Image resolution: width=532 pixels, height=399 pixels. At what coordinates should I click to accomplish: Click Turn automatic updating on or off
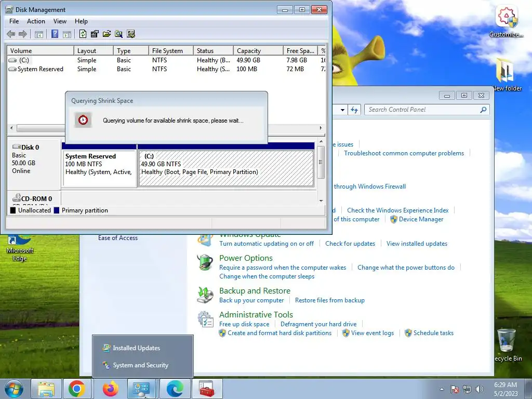coord(267,243)
